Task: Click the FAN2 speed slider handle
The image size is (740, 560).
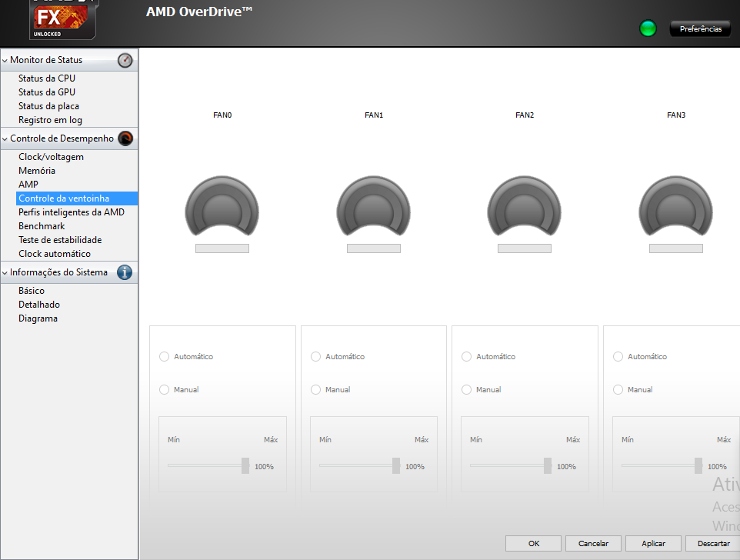Action: click(548, 465)
